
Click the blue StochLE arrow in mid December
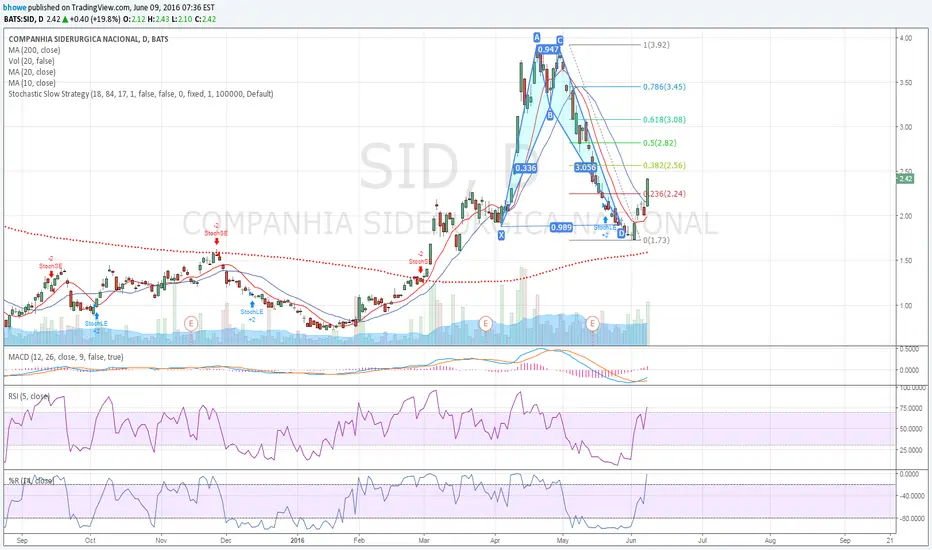(x=252, y=304)
